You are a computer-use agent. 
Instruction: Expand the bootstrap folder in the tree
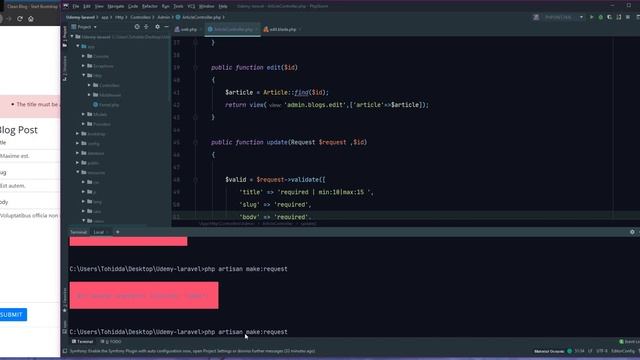pos(78,134)
